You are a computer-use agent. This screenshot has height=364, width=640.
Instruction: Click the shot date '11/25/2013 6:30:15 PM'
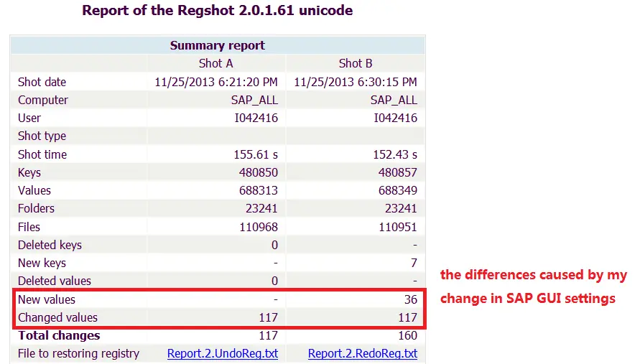pos(356,82)
